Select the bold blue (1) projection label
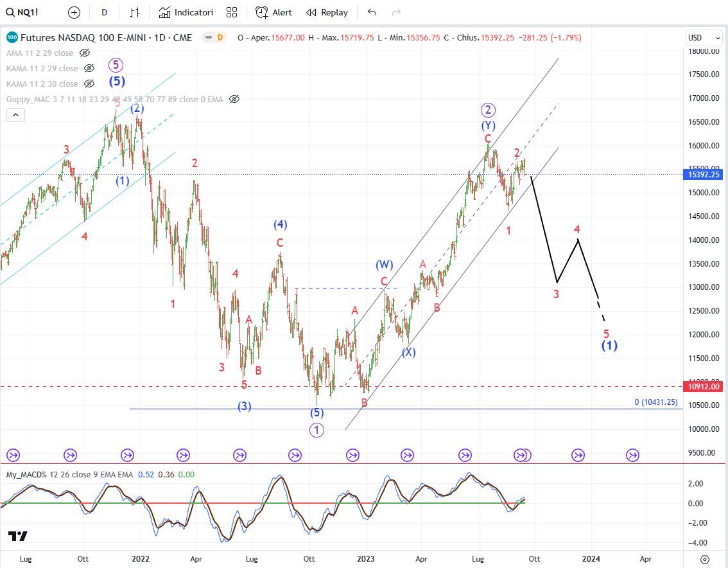The width and height of the screenshot is (728, 568). tap(609, 345)
